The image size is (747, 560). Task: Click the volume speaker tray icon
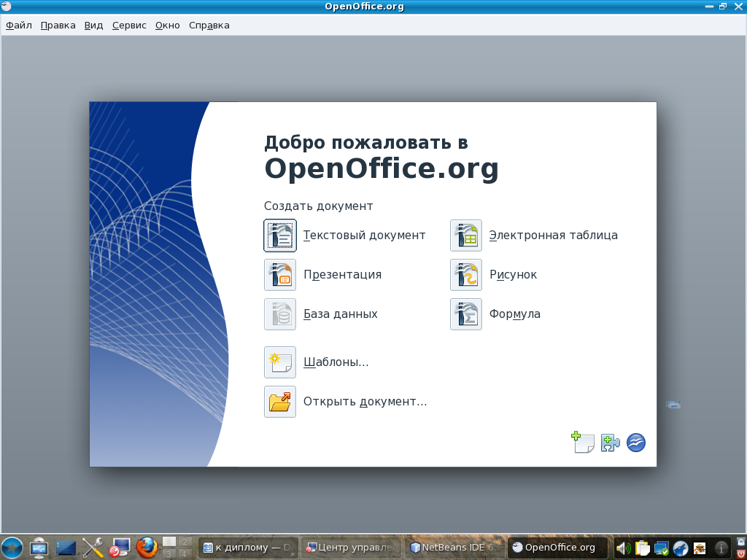point(624,548)
